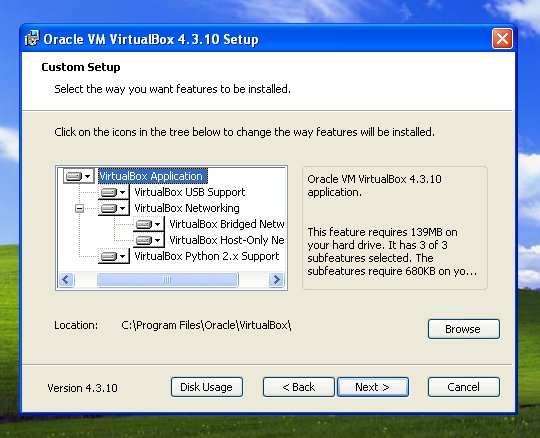The image size is (540, 438).
Task: Click the Browse button for install location
Action: pos(464,329)
